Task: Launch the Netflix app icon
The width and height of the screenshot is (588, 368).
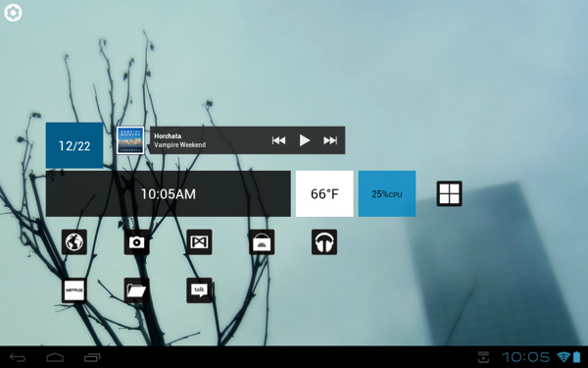Action: click(x=74, y=290)
